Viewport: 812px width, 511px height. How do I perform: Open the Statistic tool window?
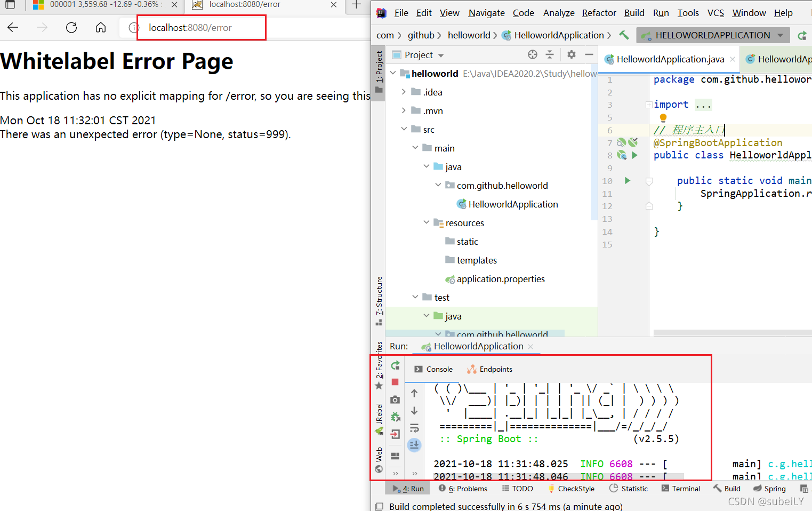click(628, 489)
